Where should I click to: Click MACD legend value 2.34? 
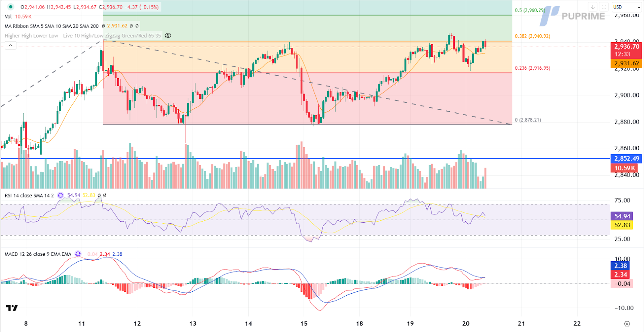105,254
